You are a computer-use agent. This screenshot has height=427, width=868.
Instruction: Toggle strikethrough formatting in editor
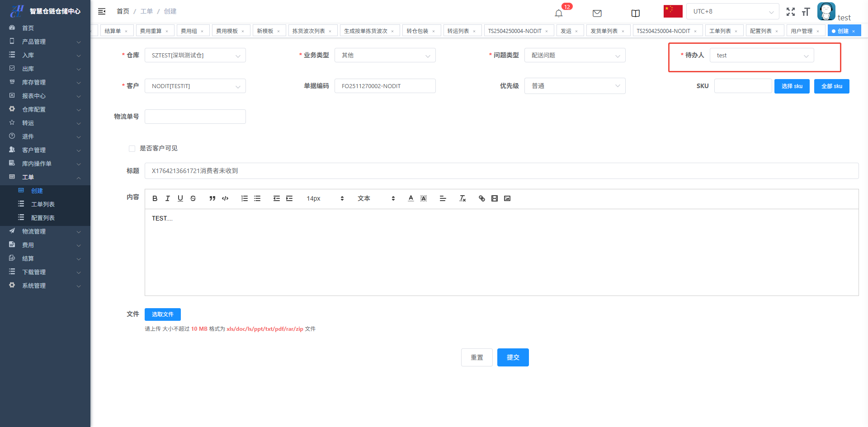(193, 198)
